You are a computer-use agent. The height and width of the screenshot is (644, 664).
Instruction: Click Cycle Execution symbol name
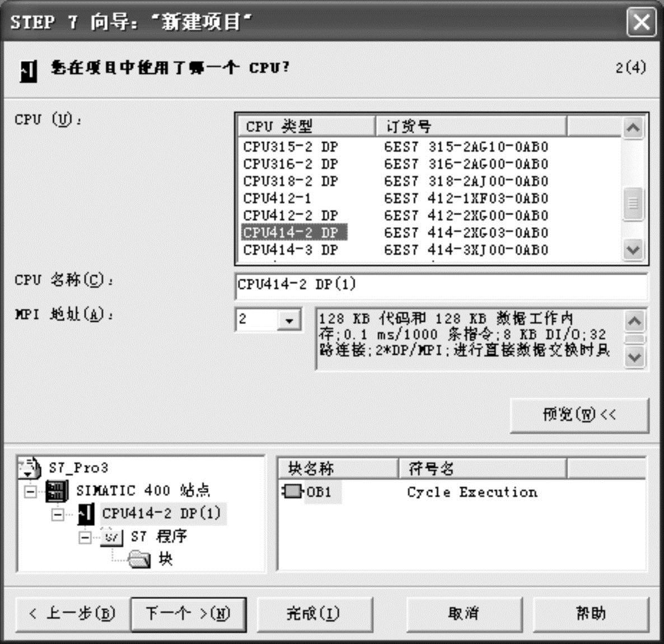click(472, 492)
